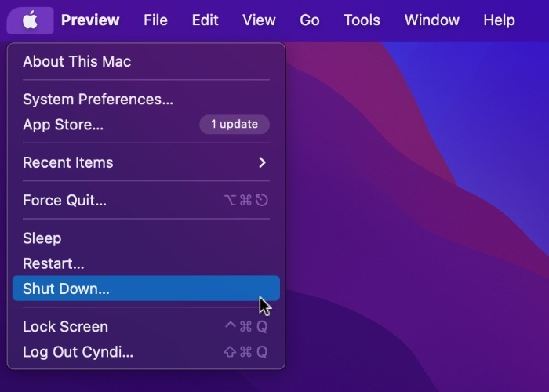The width and height of the screenshot is (549, 392).
Task: Expand the Recent Items submenu
Action: point(68,162)
